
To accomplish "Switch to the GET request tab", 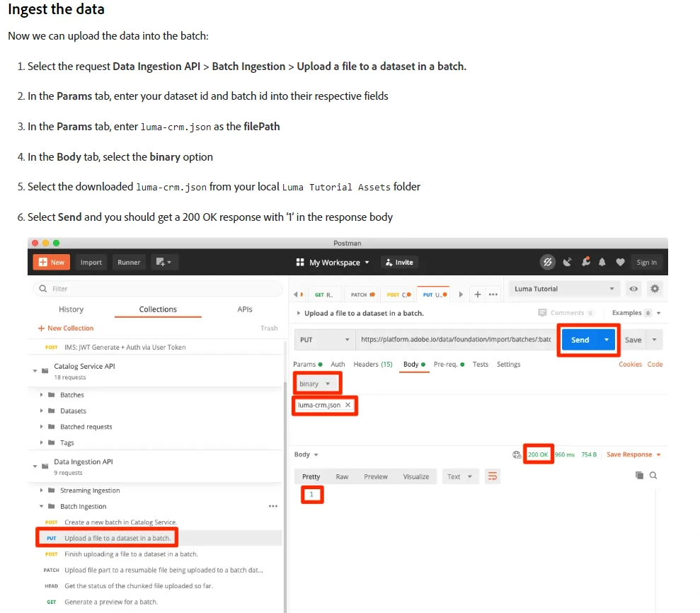I will point(324,294).
